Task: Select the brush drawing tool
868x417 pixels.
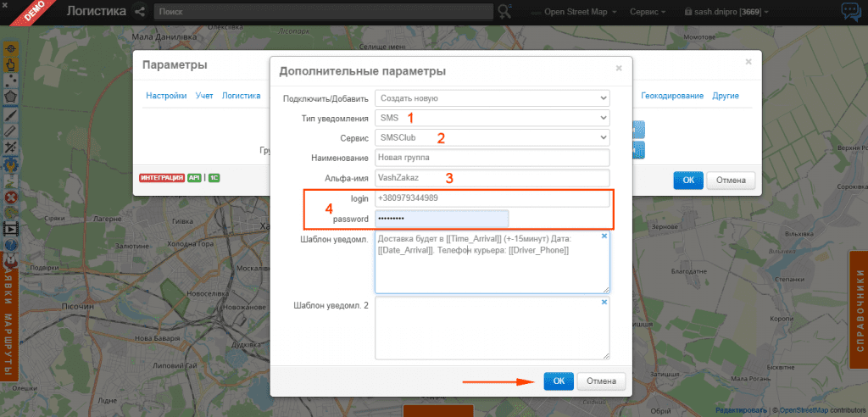Action: click(x=10, y=114)
